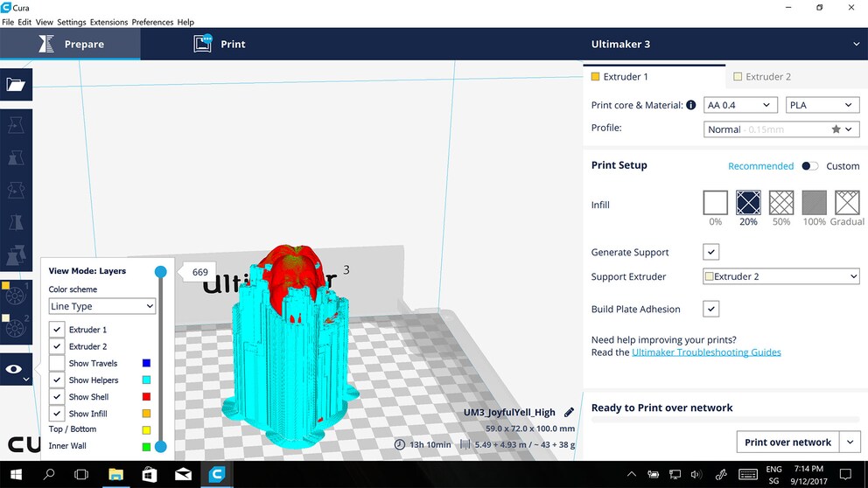Uncheck Extruder 2 layer visibility
Screen dimensions: 868x488
[x=57, y=346]
